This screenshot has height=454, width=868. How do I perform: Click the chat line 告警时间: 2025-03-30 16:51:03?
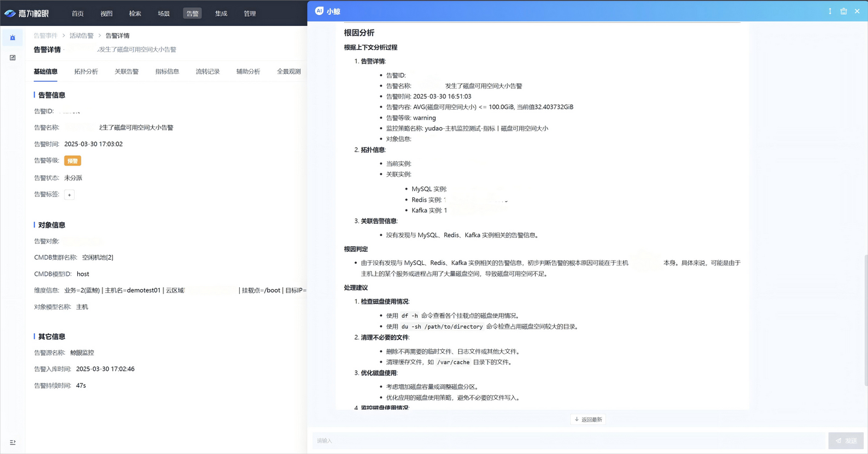point(429,96)
